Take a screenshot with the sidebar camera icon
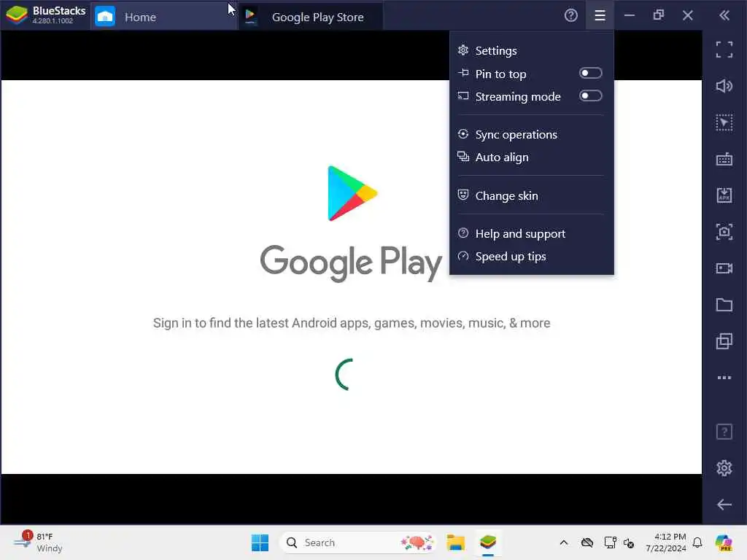747x560 pixels. (x=724, y=232)
